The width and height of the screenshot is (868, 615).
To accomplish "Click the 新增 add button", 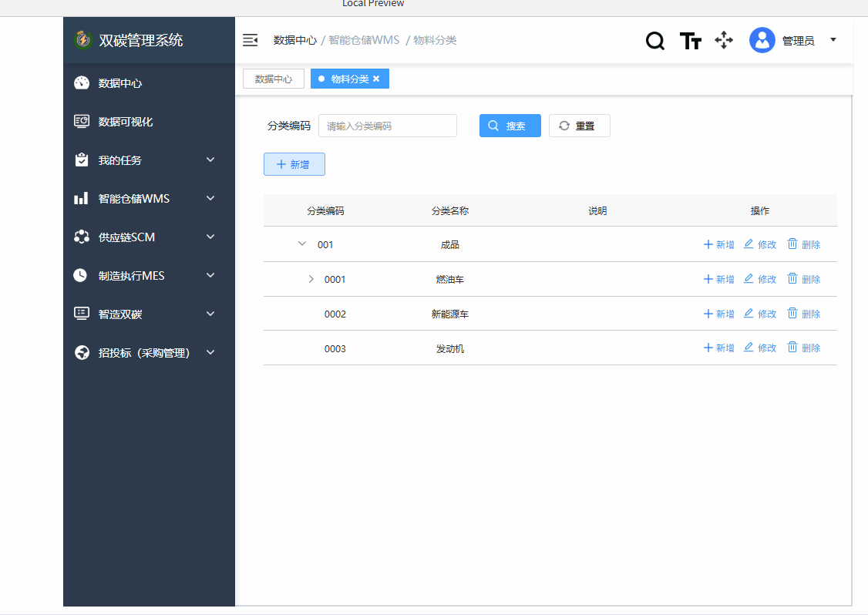I will 294,164.
